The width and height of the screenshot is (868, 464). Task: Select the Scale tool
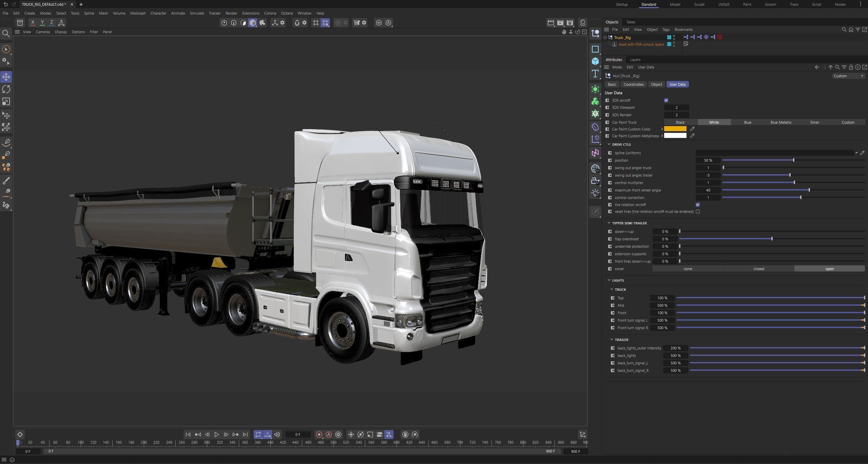pyautogui.click(x=6, y=102)
